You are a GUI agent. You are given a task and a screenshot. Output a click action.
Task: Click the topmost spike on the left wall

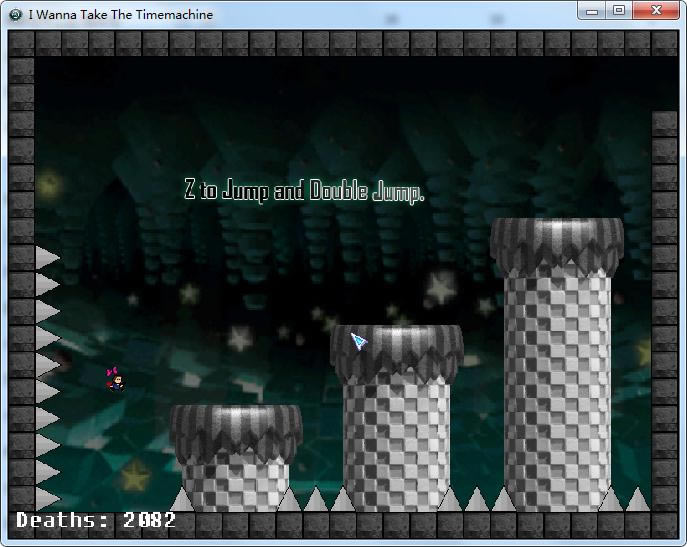[47, 258]
